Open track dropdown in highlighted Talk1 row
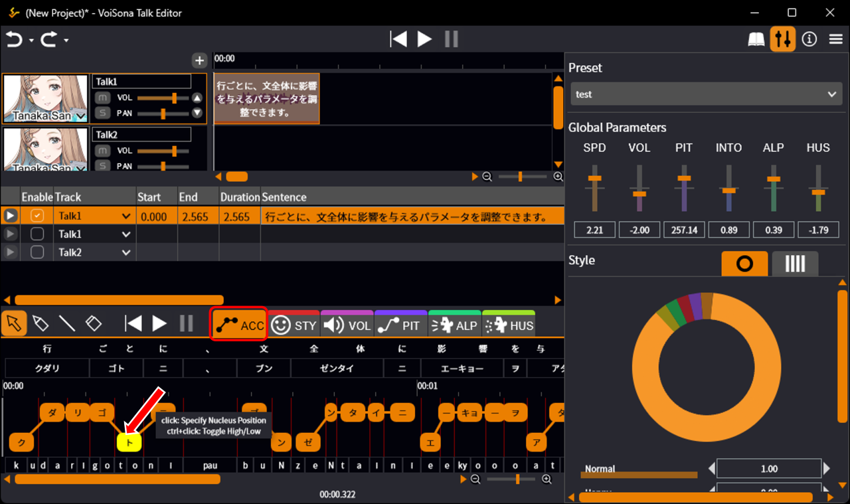Viewport: 850px width, 504px height. (x=126, y=216)
